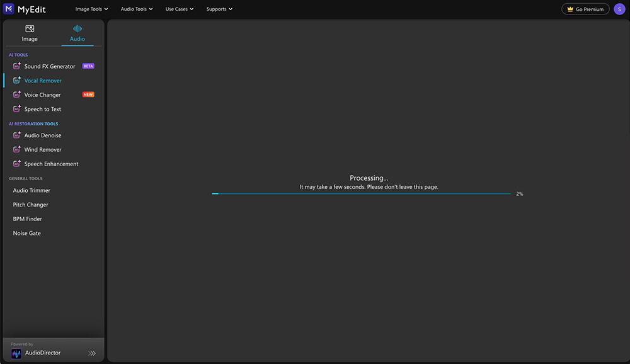Expand the AudioDirector arrows chevron
Viewport: 630px width, 364px height.
92,353
